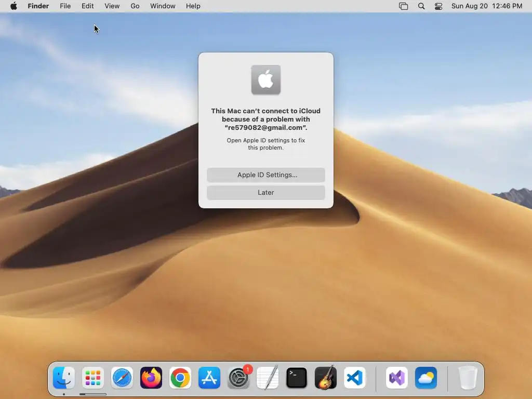Screen dimensions: 532x399
Task: Launch Safari from the Dock
Action: point(122,378)
